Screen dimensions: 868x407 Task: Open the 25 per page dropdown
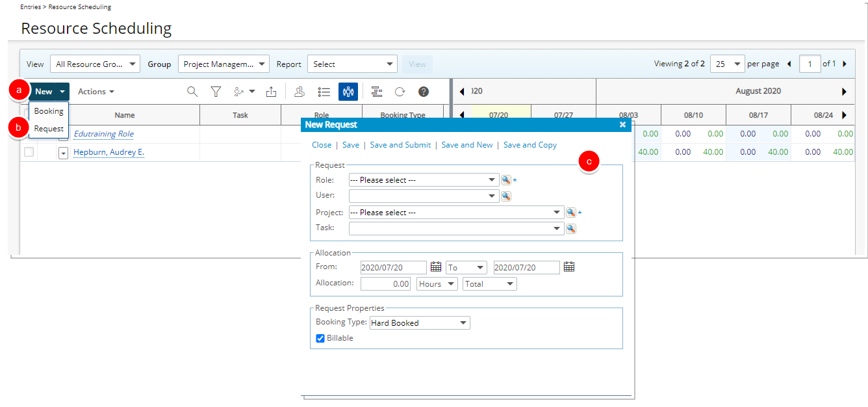click(728, 64)
